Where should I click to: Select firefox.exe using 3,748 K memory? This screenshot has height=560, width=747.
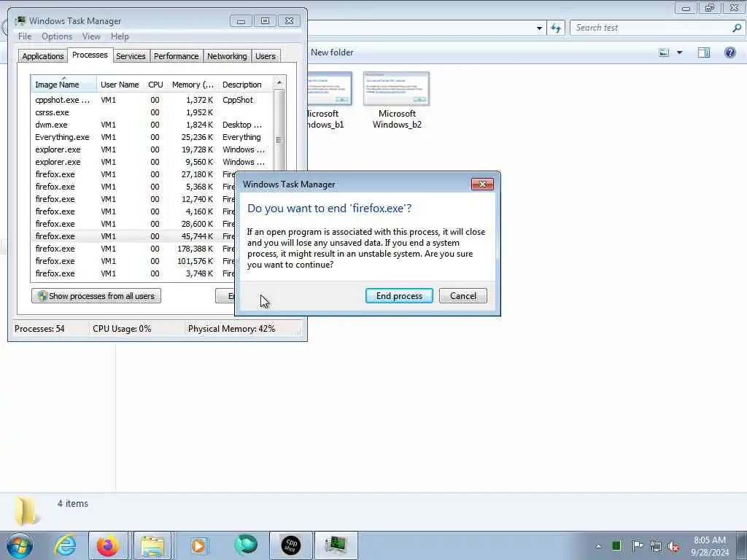coord(133,273)
